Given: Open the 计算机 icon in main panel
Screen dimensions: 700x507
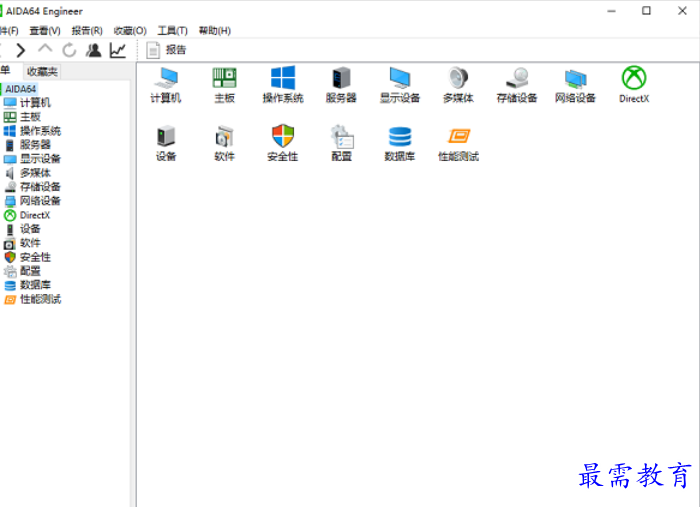Looking at the screenshot, I should 166,85.
